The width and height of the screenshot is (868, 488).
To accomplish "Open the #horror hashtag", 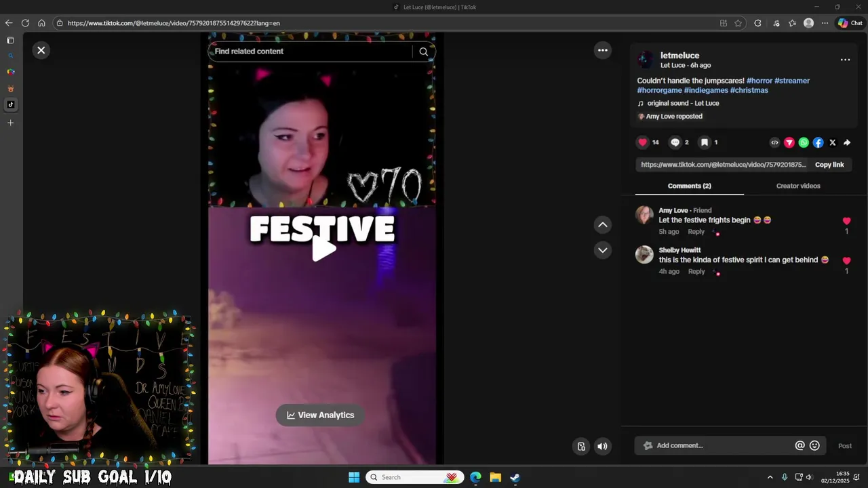I will (x=759, y=81).
